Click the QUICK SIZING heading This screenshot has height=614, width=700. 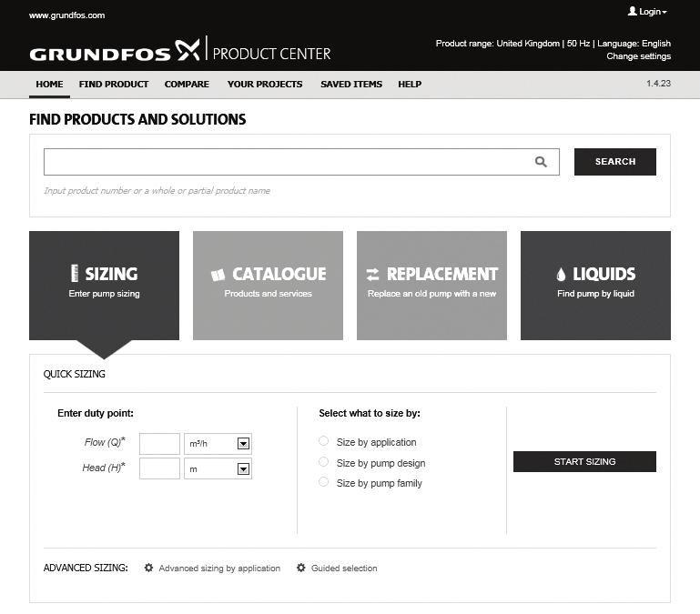point(74,374)
